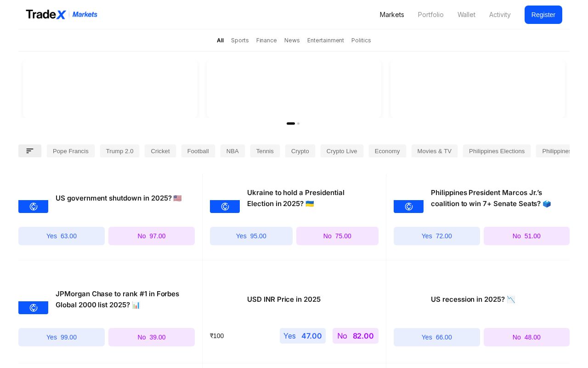Buy Yes 63.00 on US government shutdown
The image size is (588, 368).
[x=62, y=236]
